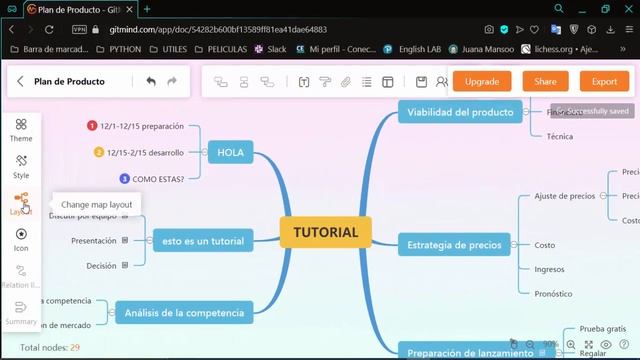Click the browser VPN badge
Image resolution: width=640 pixels, height=360 pixels.
tap(79, 29)
